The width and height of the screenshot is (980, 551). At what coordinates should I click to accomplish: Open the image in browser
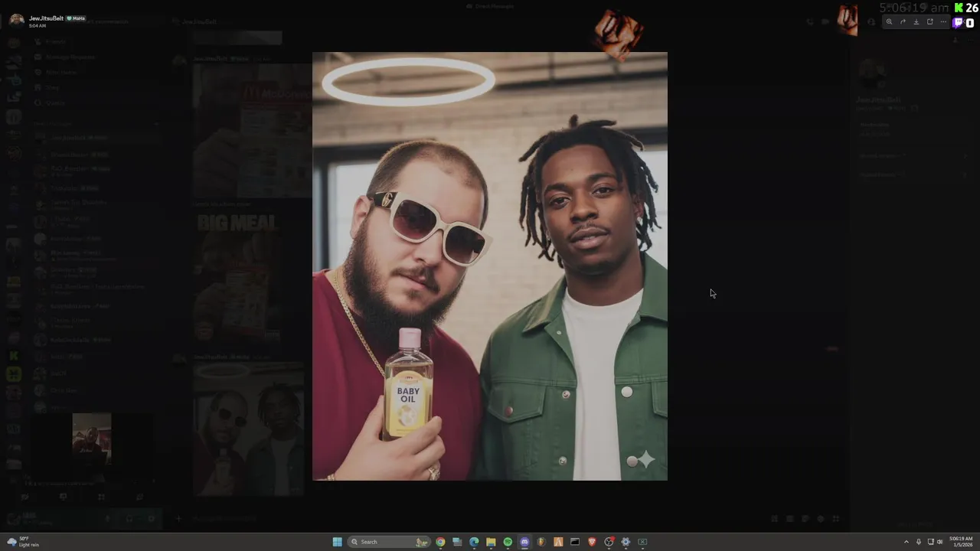click(x=930, y=21)
